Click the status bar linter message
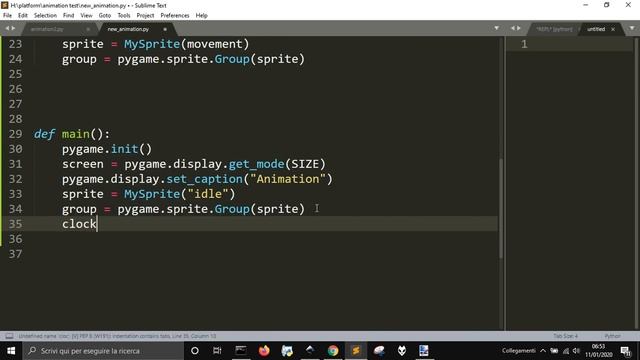640x360 pixels. (118, 336)
